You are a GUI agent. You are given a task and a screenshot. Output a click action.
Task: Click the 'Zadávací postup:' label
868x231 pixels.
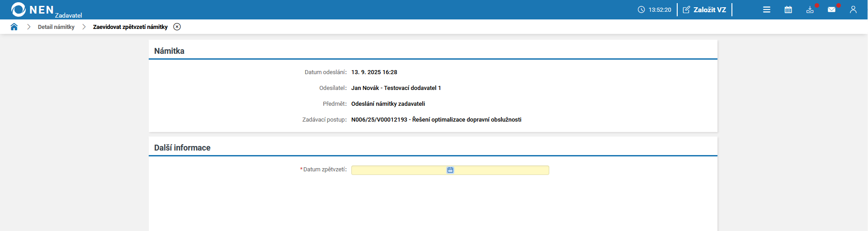click(x=325, y=120)
